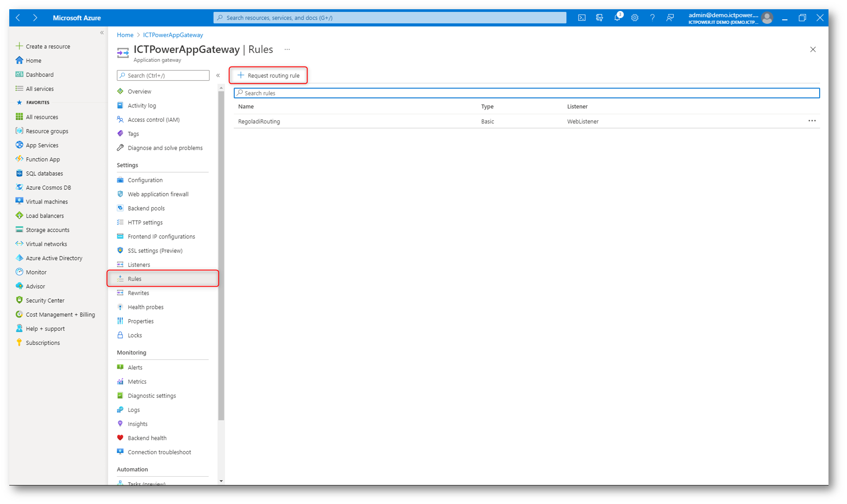847x504 pixels.
Task: Click the Monitor icon
Action: click(x=19, y=272)
